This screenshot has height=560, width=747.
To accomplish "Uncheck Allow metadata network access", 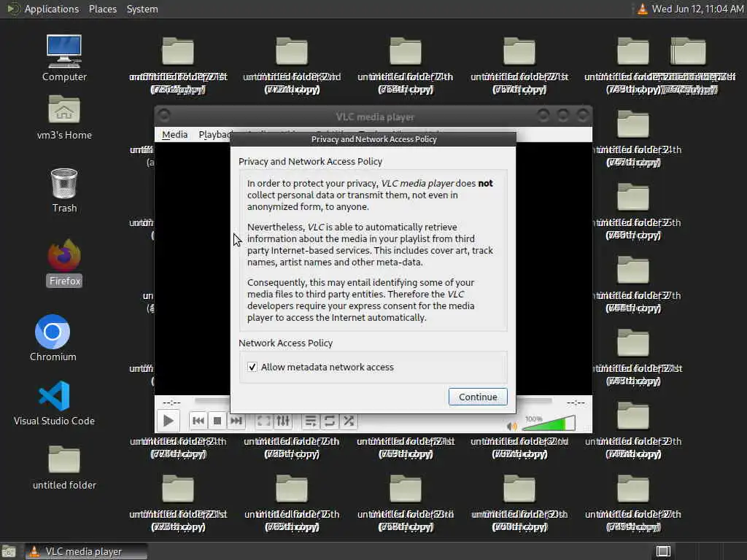I will coord(252,367).
